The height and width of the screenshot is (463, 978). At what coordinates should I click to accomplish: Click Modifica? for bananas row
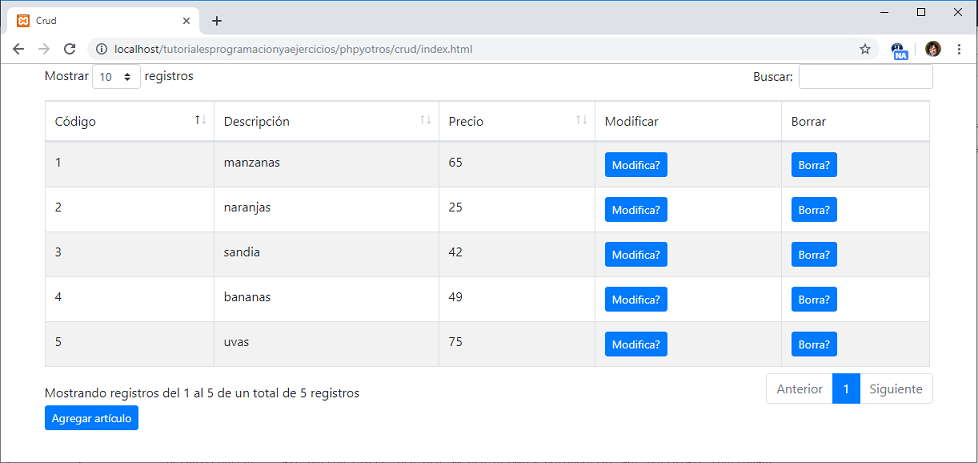tap(636, 300)
